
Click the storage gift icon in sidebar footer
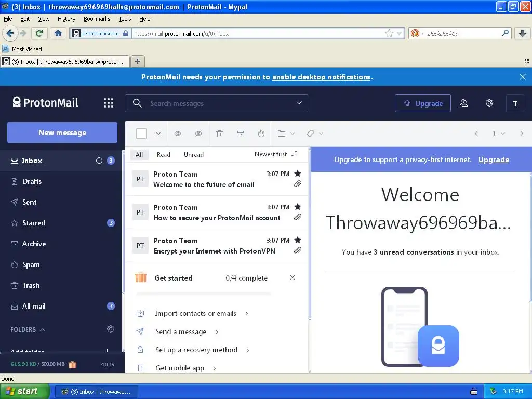tap(72, 364)
